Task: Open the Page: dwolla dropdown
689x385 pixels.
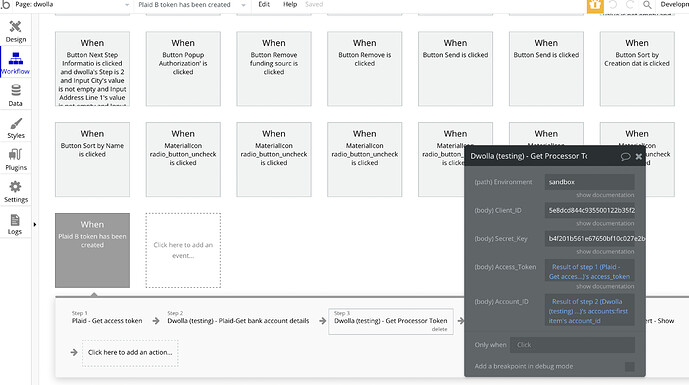Action: tap(73, 5)
